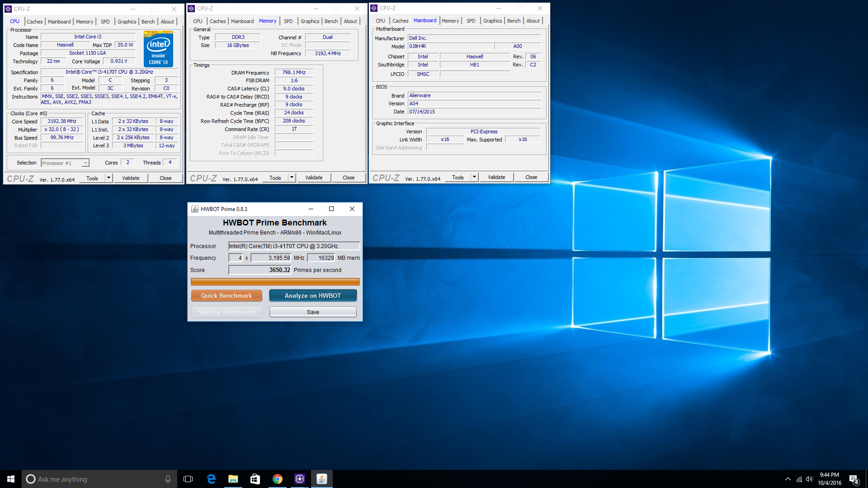Expand the Tools arrow in the CPU-Z CPU window

[x=108, y=178]
